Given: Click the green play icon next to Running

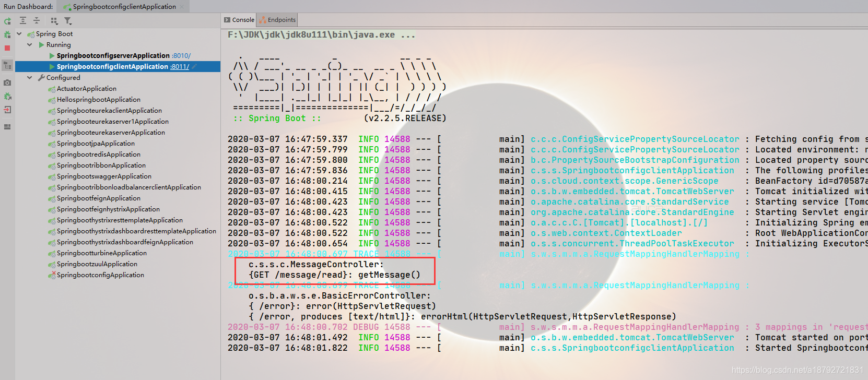Looking at the screenshot, I should coord(41,45).
